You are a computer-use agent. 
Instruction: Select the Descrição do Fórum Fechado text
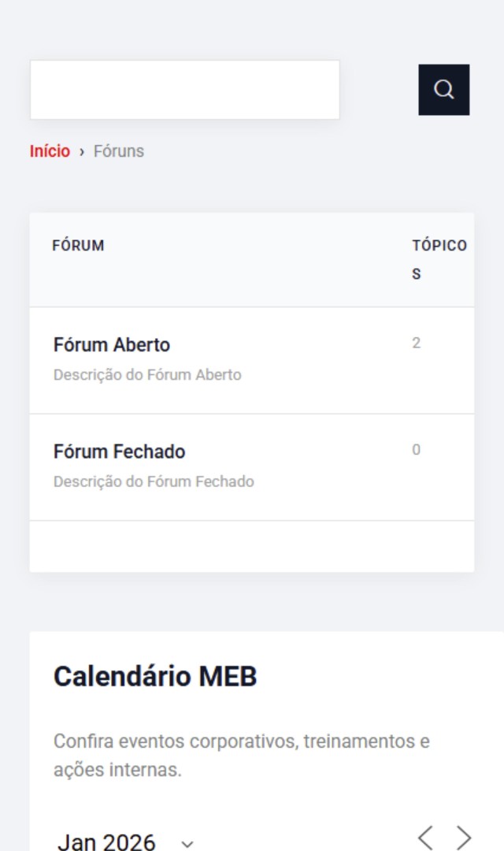[154, 481]
